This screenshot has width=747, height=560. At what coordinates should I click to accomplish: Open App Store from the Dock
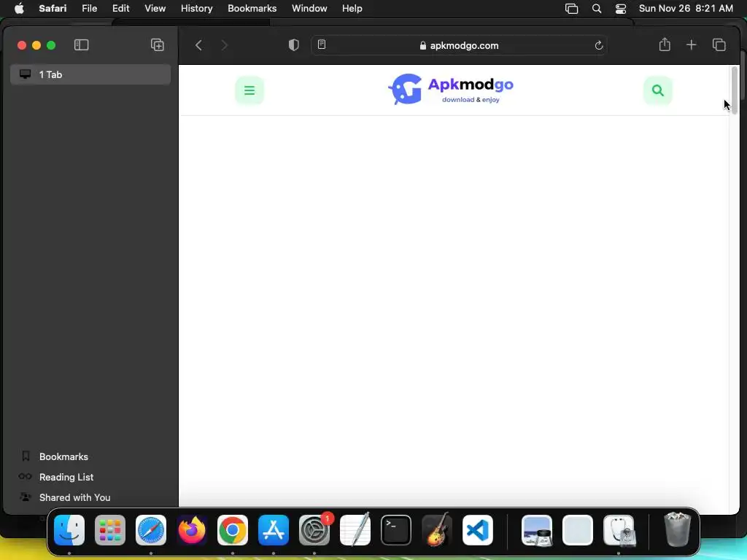coord(274,530)
